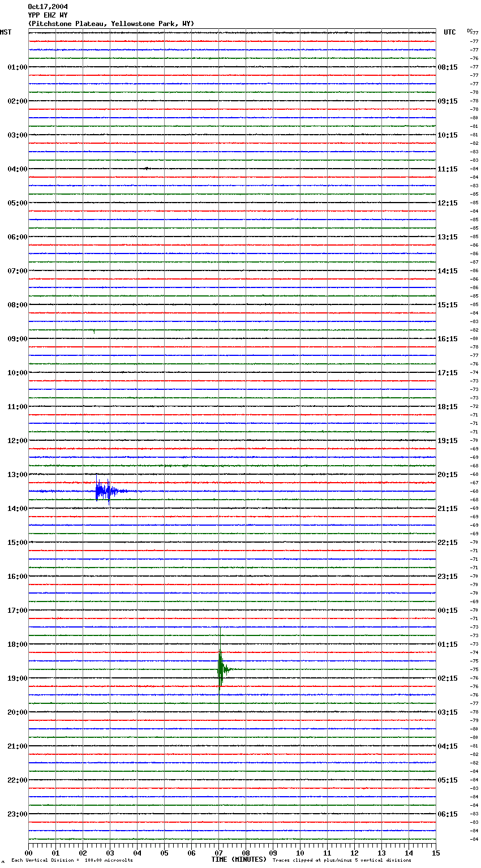The height and width of the screenshot is (868, 481).
Task: Click the 21:15 UTC time label
Action: pyautogui.click(x=448, y=509)
